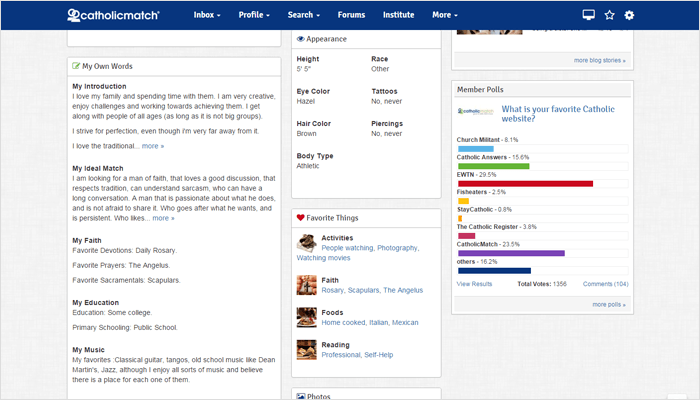Click the others dark blue poll bar
Image resolution: width=700 pixels, height=400 pixels.
coord(495,271)
